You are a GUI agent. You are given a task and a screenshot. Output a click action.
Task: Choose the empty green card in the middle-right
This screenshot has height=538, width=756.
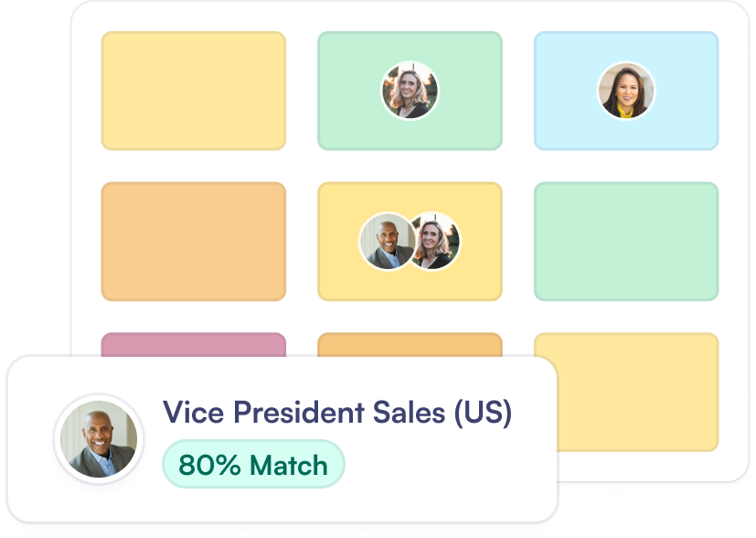(626, 242)
